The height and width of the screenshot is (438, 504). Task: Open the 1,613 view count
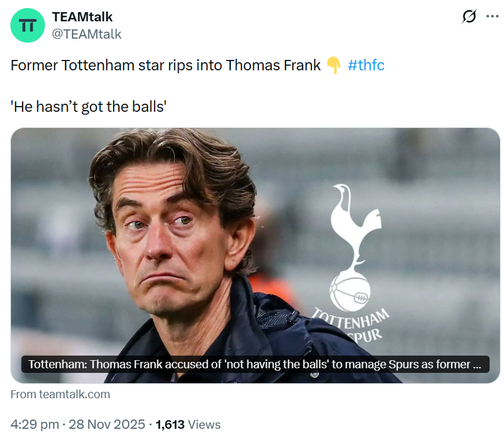pyautogui.click(x=170, y=425)
